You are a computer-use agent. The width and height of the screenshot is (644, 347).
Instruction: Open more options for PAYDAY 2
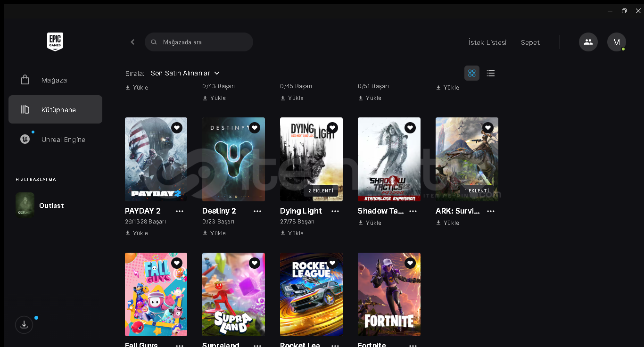180,211
